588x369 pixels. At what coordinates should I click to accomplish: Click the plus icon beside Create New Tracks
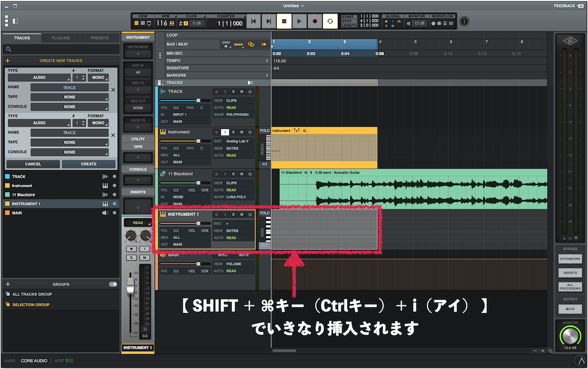(8, 61)
